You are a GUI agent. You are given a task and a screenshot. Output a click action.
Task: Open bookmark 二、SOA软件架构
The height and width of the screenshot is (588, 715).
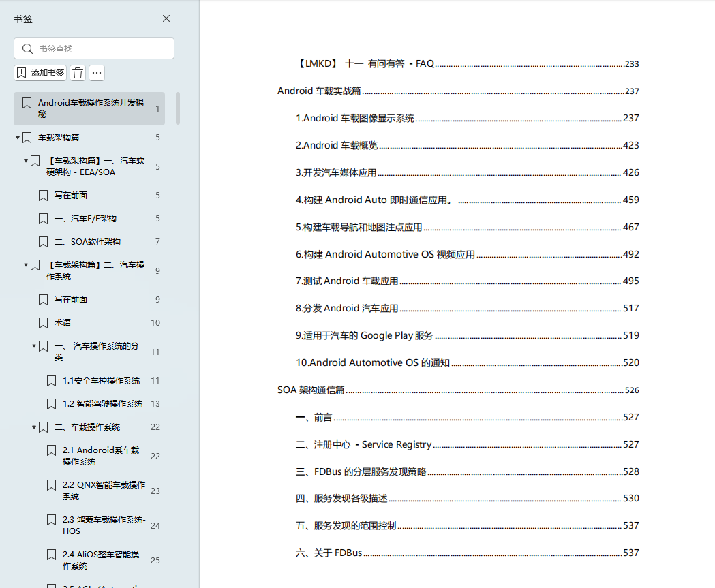tap(87, 242)
